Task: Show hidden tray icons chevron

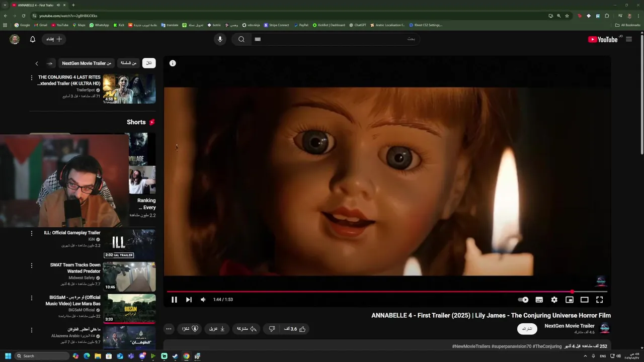Action: 585,356
